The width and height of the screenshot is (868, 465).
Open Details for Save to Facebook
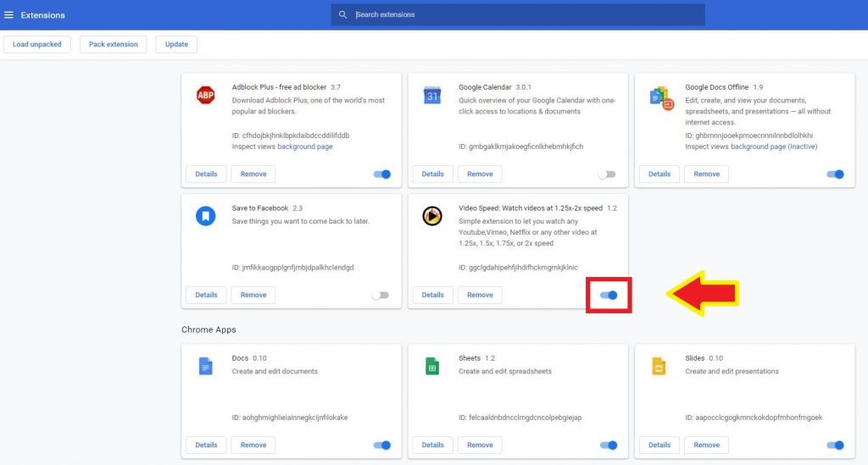tap(206, 296)
